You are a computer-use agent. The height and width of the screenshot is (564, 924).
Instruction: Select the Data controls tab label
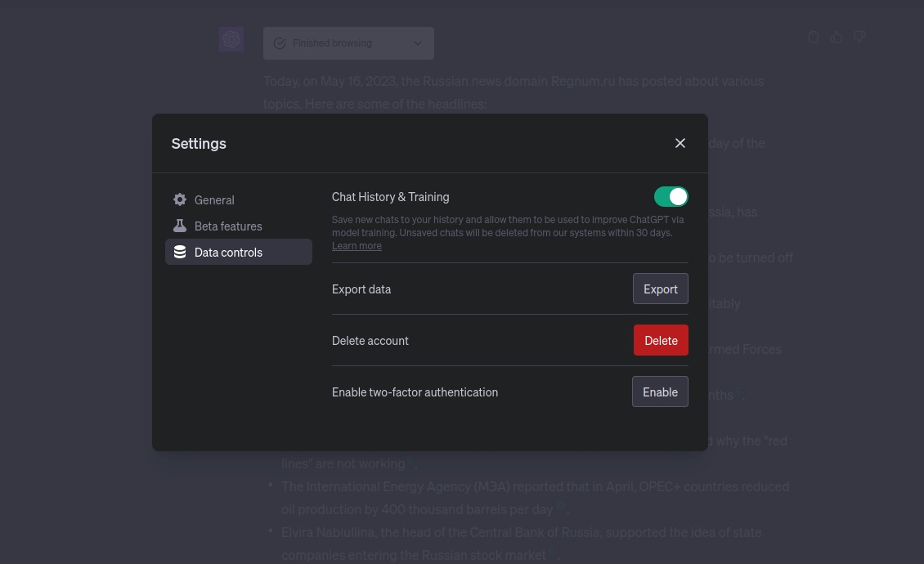click(228, 253)
